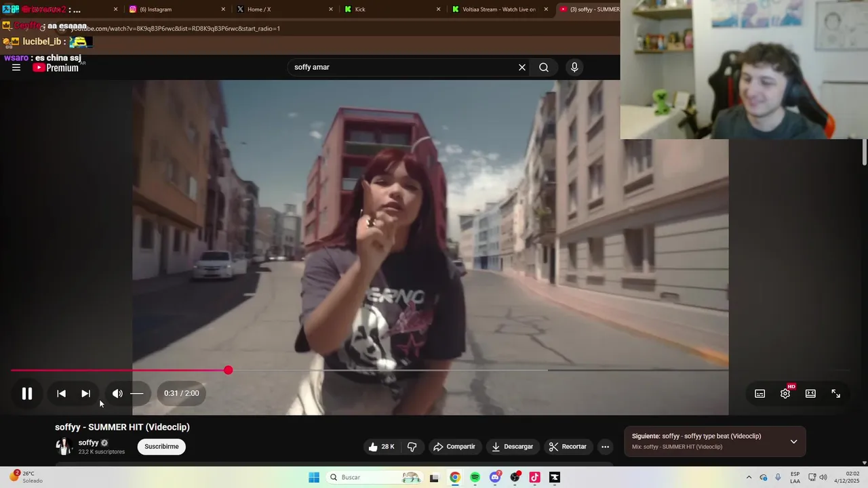Open the Windows Start menu
Screen dimensions: 868x488
(314, 477)
